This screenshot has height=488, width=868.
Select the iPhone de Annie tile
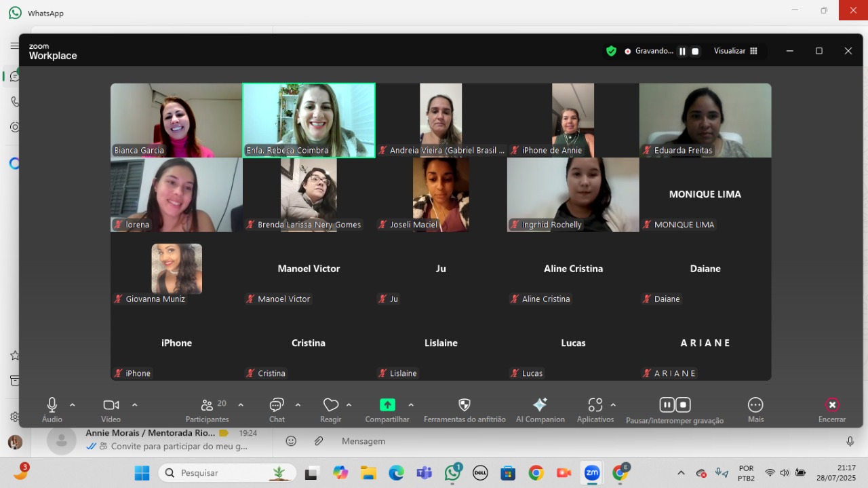click(573, 120)
